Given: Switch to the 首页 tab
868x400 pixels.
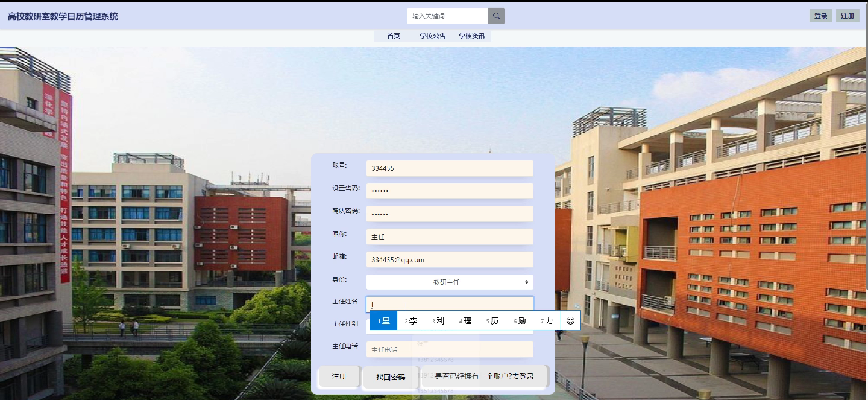Looking at the screenshot, I should coord(394,36).
